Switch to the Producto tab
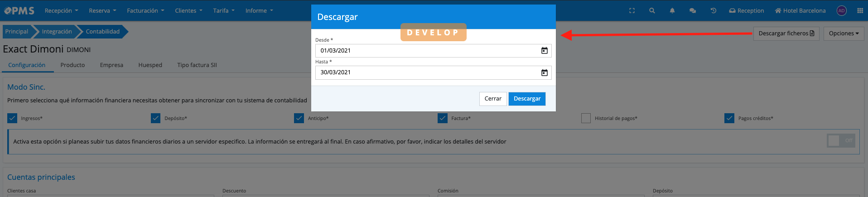 (72, 65)
